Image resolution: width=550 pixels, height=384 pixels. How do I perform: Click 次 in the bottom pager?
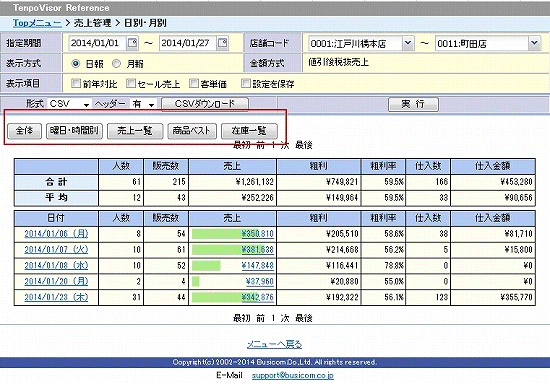284,318
